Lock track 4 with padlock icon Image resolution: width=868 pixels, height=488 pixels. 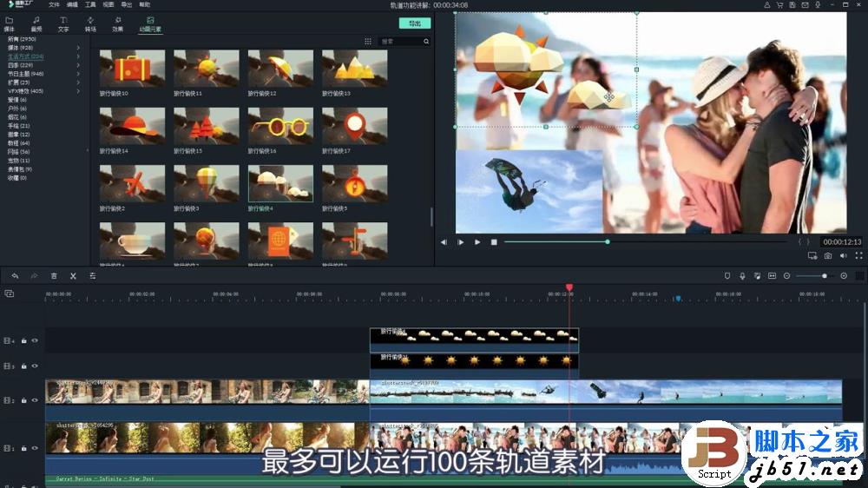point(23,340)
